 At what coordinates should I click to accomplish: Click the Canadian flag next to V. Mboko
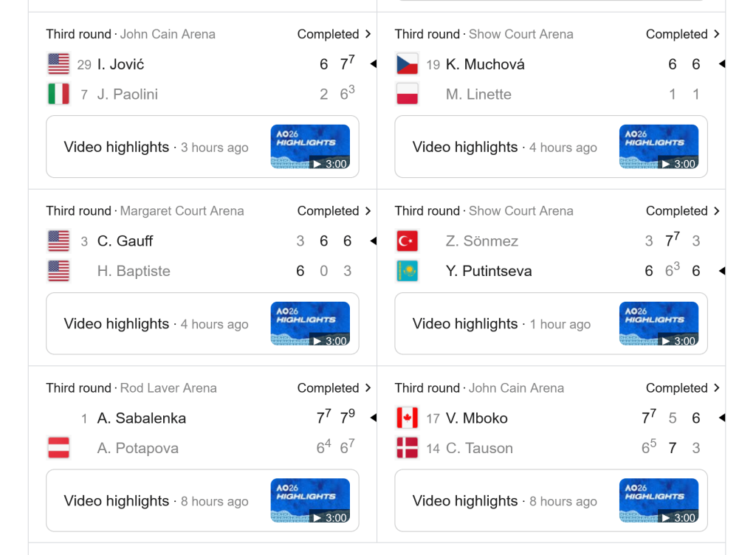click(x=408, y=418)
